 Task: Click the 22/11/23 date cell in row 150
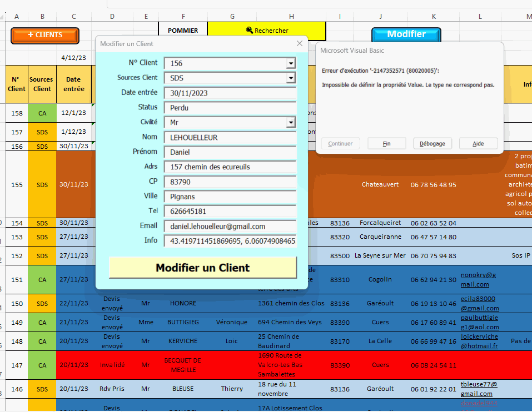(73, 303)
